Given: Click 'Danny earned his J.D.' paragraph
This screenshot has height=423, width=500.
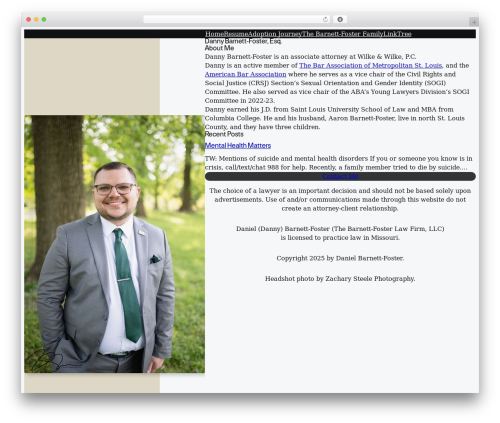Looking at the screenshot, I should [334, 118].
